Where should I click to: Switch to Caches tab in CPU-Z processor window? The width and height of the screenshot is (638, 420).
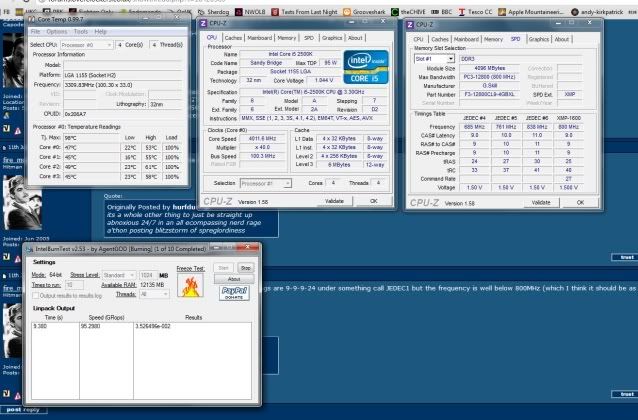tap(233, 38)
